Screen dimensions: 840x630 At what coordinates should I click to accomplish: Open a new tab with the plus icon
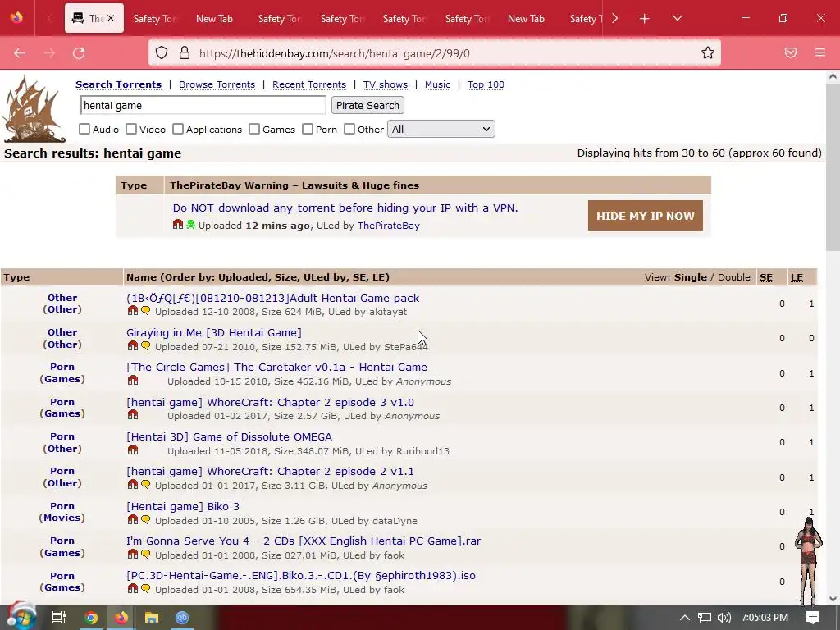click(x=645, y=19)
